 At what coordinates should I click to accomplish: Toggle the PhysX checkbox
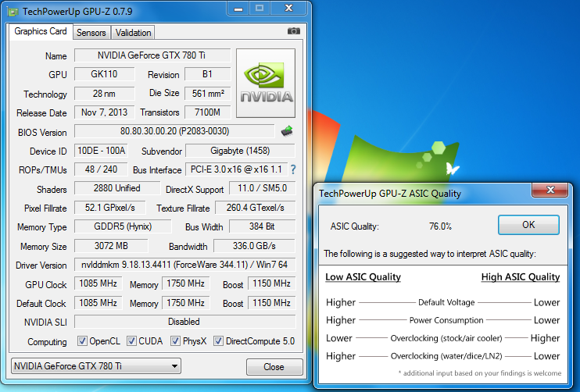click(x=175, y=340)
